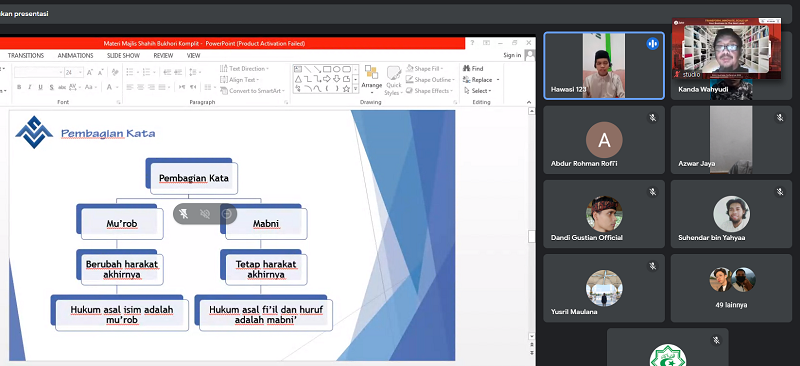Open the Font dialog launcher
800x366 pixels.
119,102
